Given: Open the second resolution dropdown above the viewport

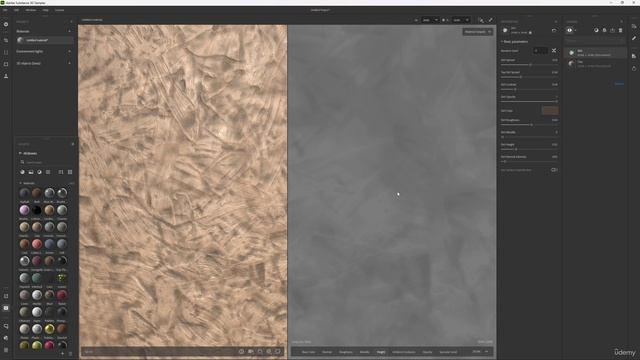Looking at the screenshot, I should (460, 20).
